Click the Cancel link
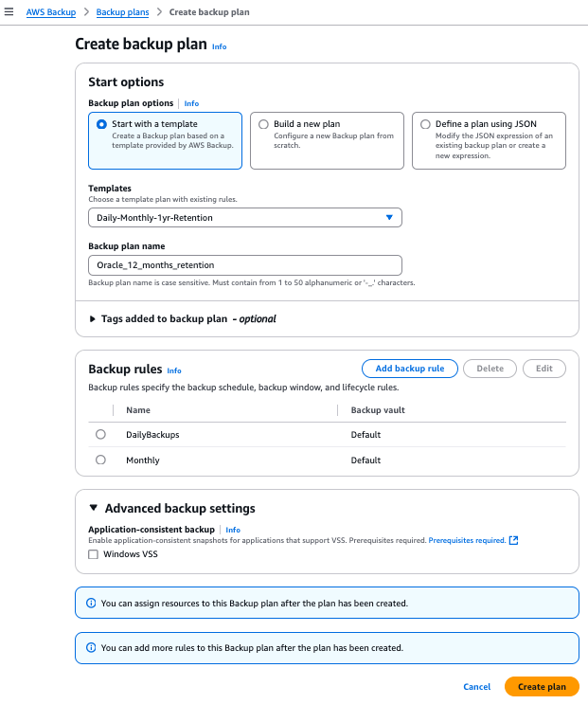The width and height of the screenshot is (588, 704). coord(476,687)
